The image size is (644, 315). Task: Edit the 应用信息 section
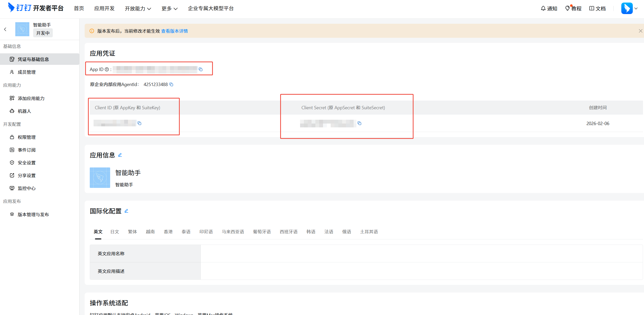point(120,155)
